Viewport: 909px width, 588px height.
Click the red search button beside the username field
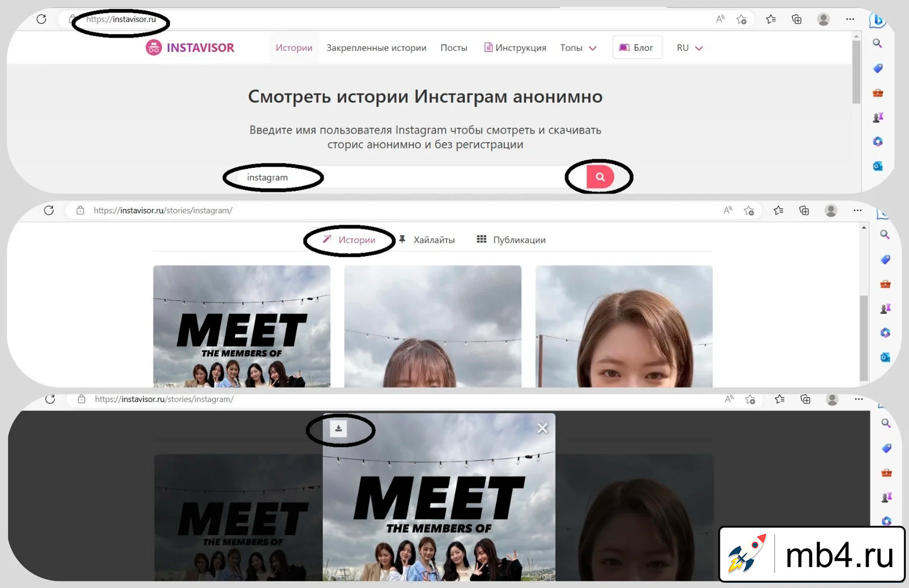(x=600, y=177)
